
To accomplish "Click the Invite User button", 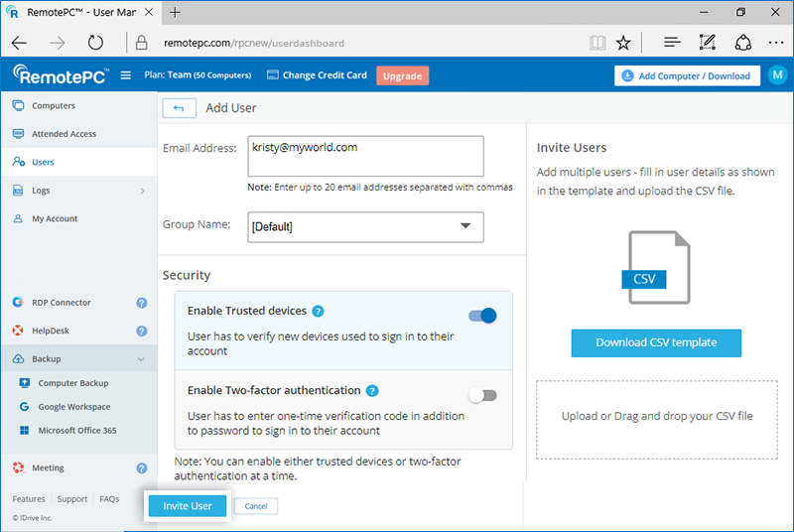I will 188,506.
